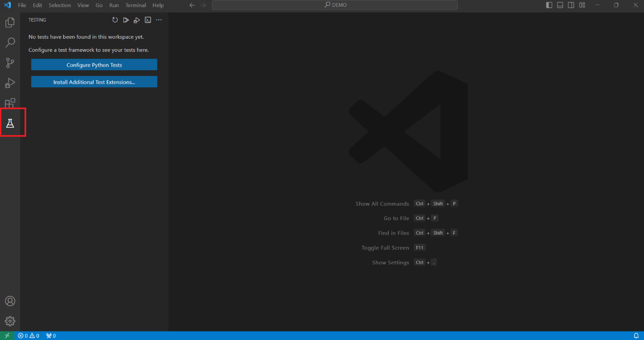Go forward with the right arrow
The image size is (644, 340).
click(x=203, y=5)
